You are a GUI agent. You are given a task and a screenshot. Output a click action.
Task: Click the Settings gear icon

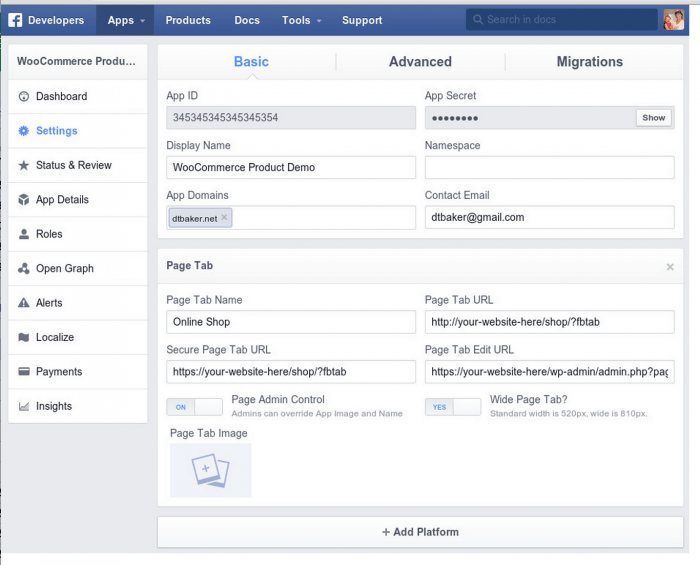(x=24, y=131)
